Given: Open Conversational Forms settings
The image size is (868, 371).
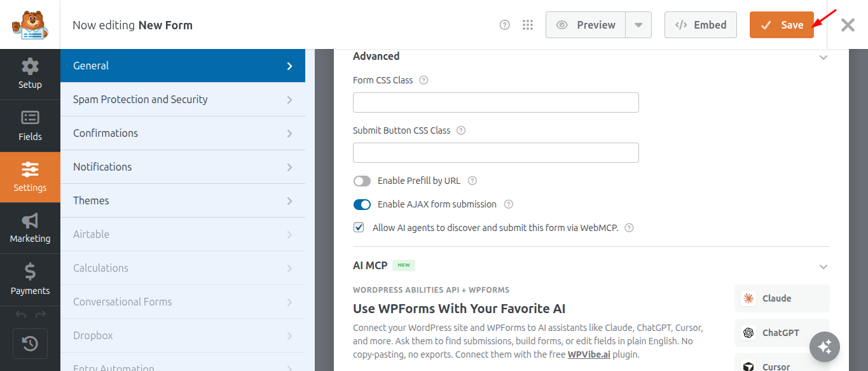Looking at the screenshot, I should click(183, 302).
